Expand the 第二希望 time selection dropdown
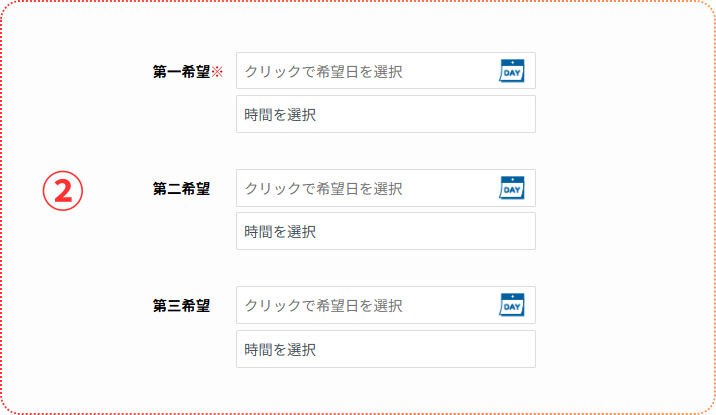 385,231
